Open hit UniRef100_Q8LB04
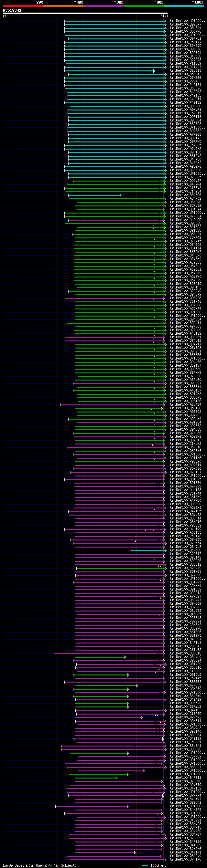This screenshot has height=868, width=207. (186, 28)
